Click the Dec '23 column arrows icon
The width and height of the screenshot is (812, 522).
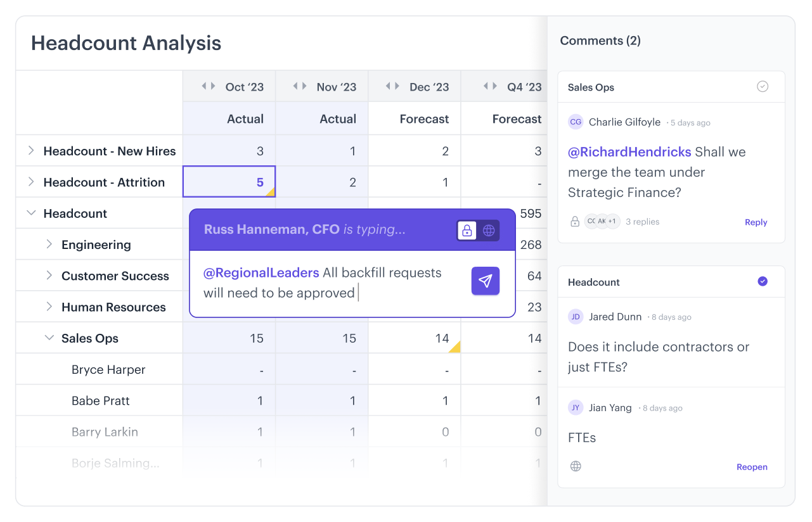393,86
